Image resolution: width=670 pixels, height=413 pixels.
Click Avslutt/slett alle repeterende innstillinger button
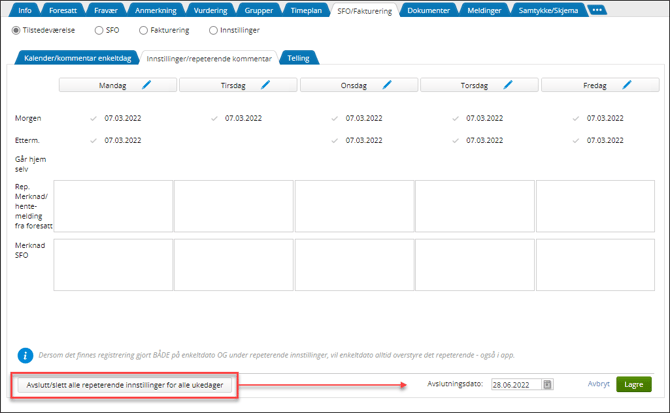(x=126, y=384)
